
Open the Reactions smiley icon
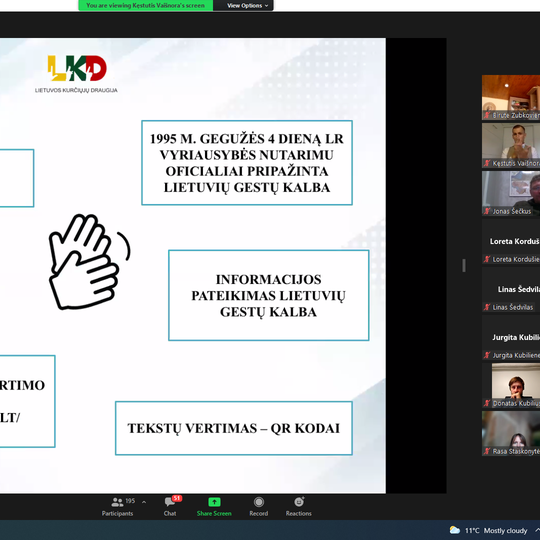pyautogui.click(x=299, y=502)
